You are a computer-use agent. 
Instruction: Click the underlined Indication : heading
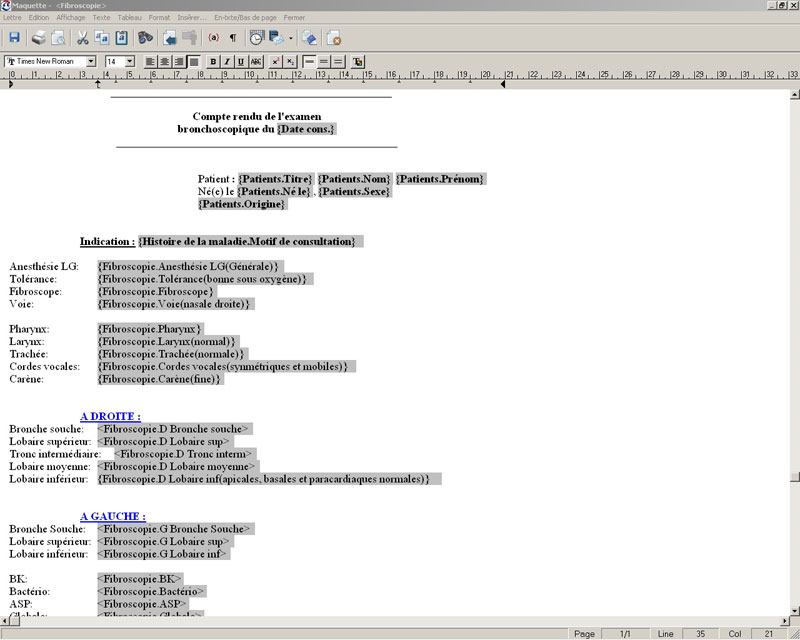click(x=108, y=241)
